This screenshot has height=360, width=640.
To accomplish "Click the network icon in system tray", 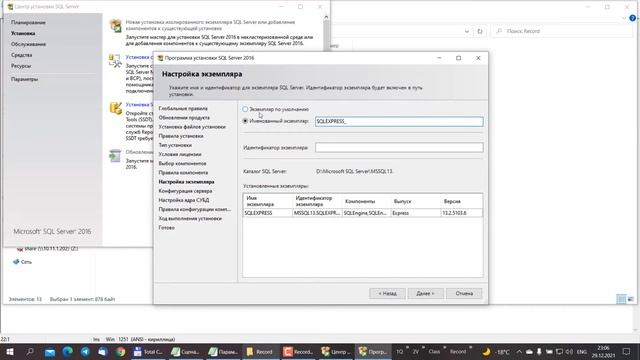I will pyautogui.click(x=559, y=351).
